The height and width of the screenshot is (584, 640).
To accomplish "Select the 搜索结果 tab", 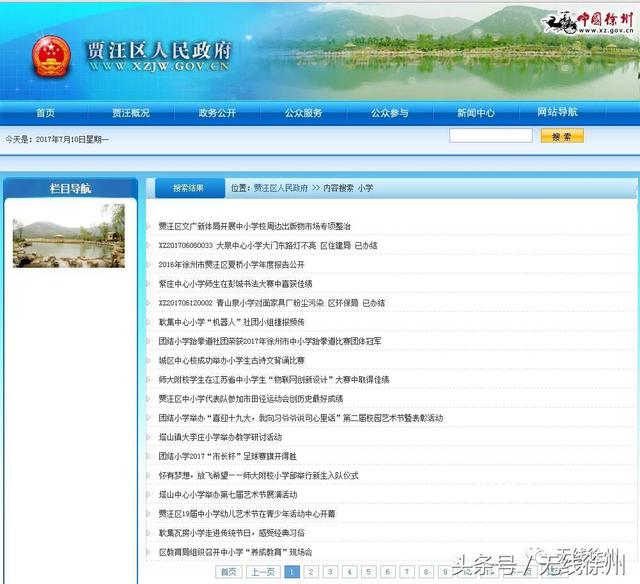I will pyautogui.click(x=189, y=188).
